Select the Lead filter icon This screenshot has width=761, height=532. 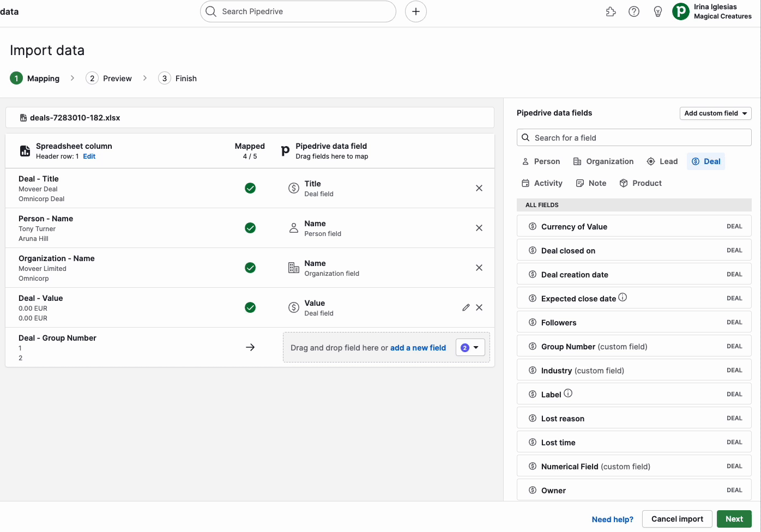coord(650,161)
